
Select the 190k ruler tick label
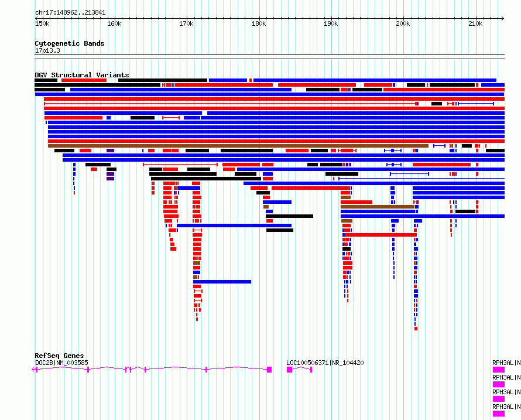click(331, 23)
